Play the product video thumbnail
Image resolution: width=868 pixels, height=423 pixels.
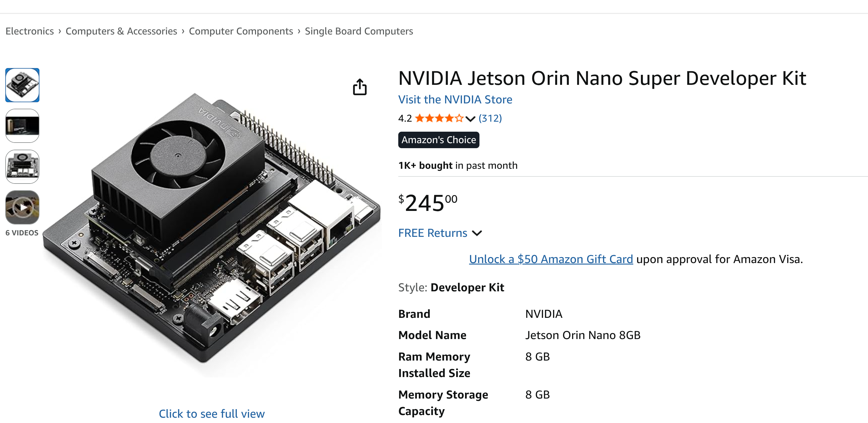click(x=22, y=207)
